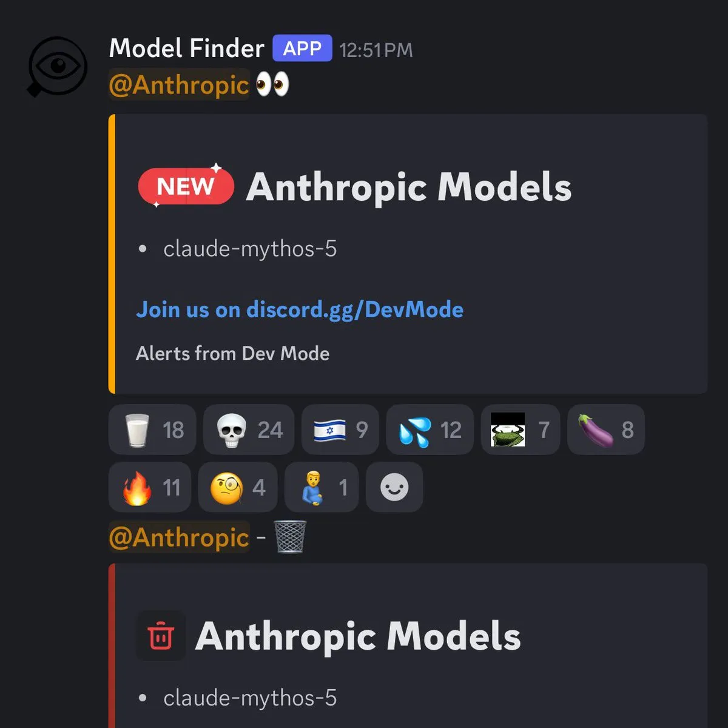Click the monocle face reaction
Viewport: 728px width, 728px height.
click(238, 487)
